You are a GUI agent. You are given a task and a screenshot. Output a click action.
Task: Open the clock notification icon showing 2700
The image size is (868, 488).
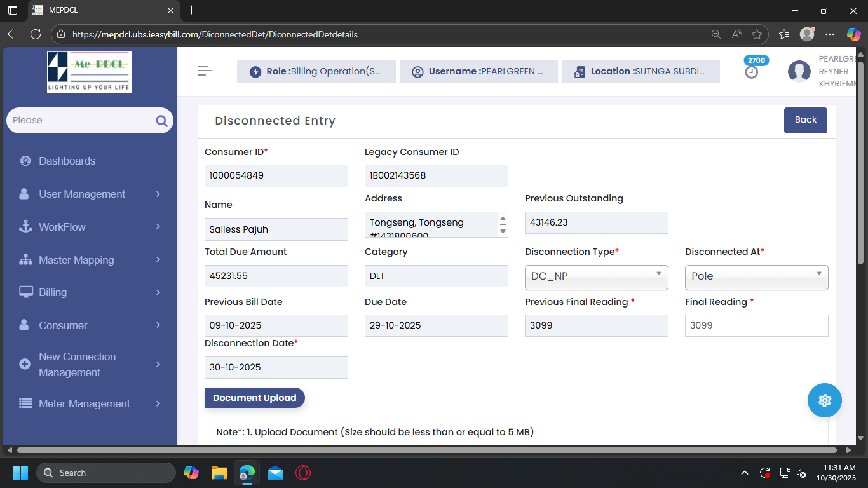tap(752, 72)
